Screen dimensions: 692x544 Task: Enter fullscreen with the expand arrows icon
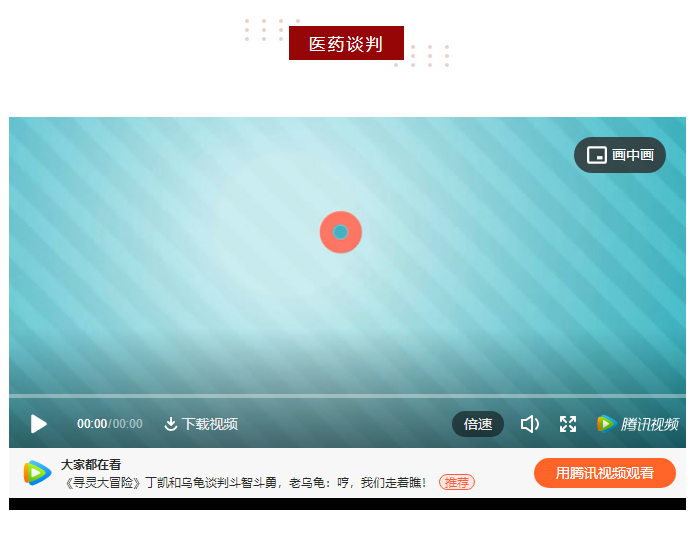tap(568, 424)
